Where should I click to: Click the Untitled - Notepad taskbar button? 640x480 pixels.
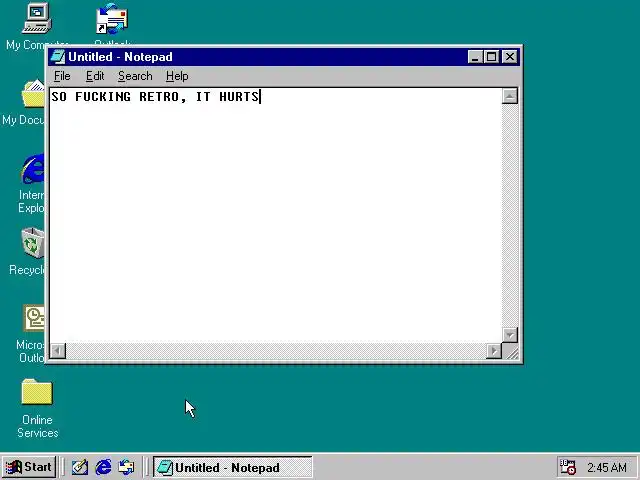(233, 467)
